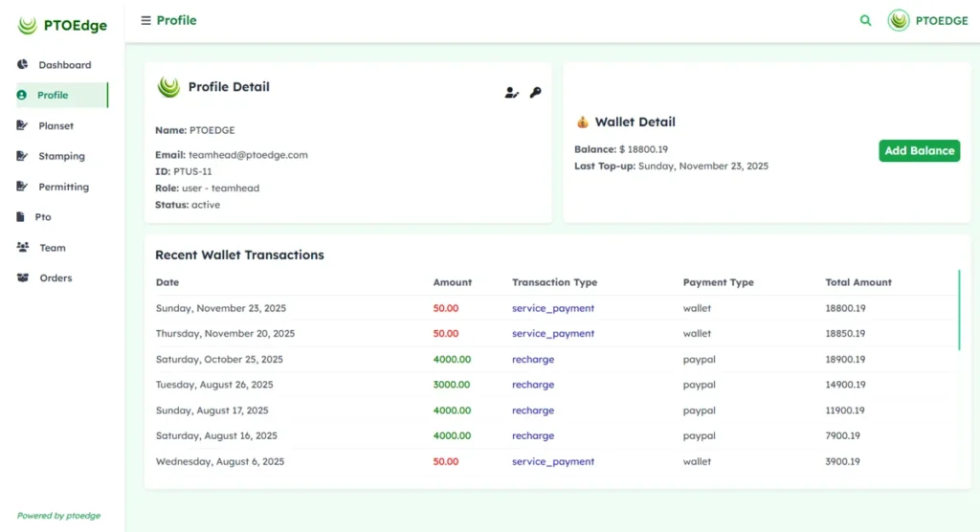Click the email teamhead@ptoedge.com
Screen dimensions: 980x532
coord(248,155)
